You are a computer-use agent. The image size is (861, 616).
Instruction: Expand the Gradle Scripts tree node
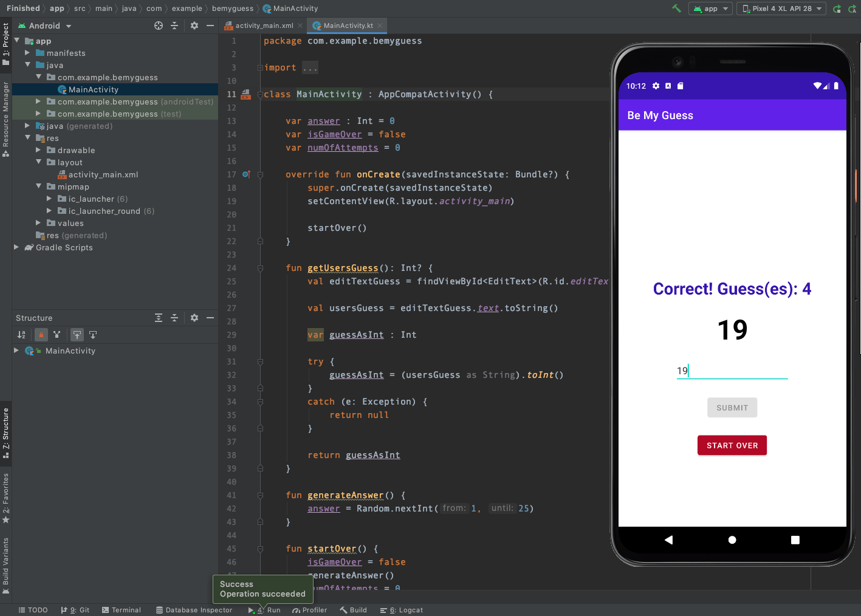[x=16, y=247]
